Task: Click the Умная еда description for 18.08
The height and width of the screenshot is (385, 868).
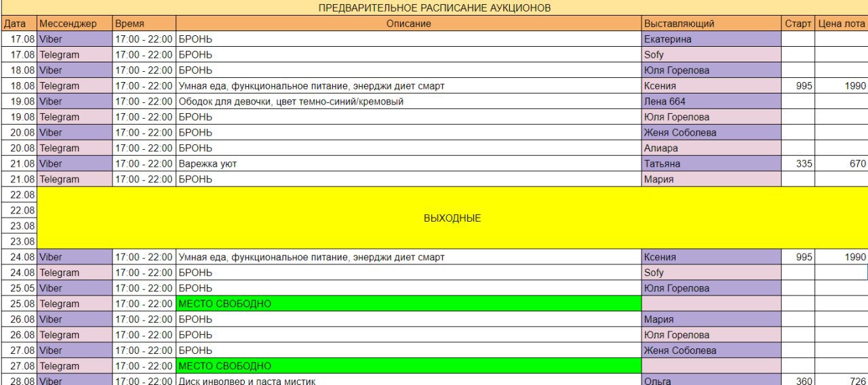Action: (409, 86)
